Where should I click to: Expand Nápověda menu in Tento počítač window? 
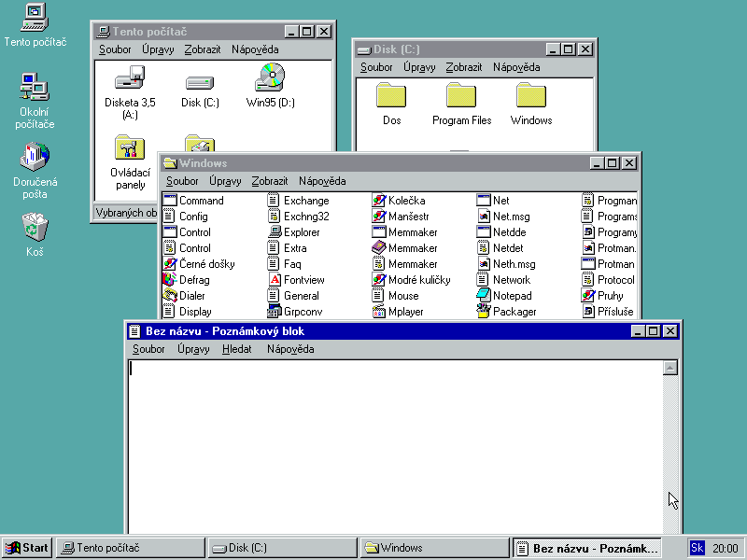point(255,49)
